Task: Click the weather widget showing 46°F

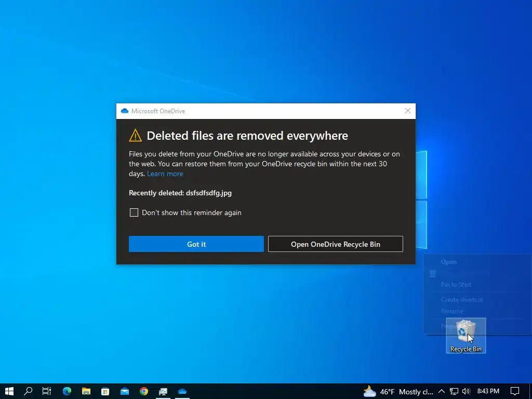Action: 397,392
